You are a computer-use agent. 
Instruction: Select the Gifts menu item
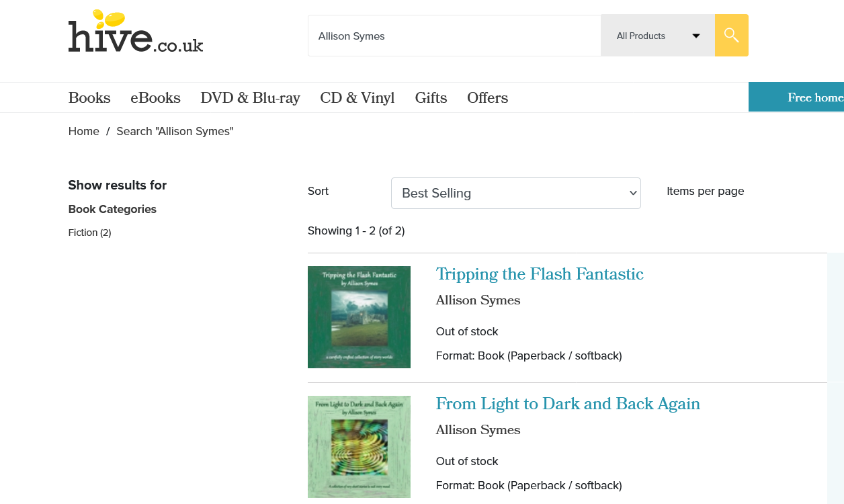click(x=431, y=98)
